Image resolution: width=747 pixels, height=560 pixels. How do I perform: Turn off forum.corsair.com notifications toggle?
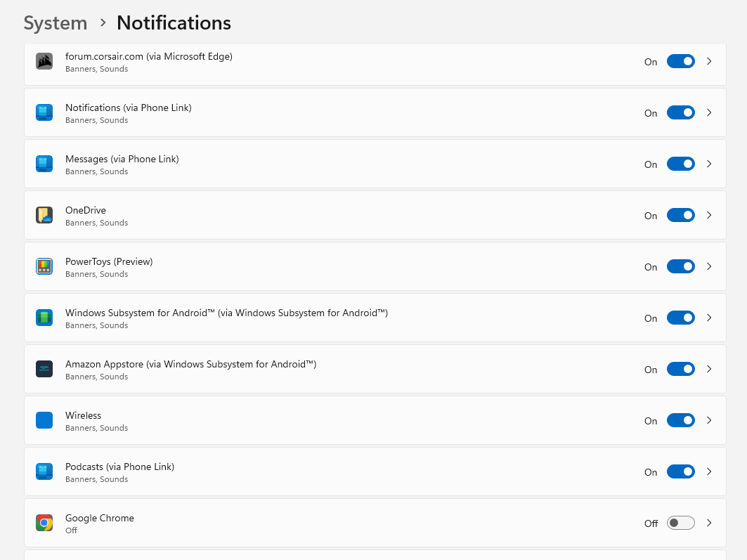(x=680, y=61)
